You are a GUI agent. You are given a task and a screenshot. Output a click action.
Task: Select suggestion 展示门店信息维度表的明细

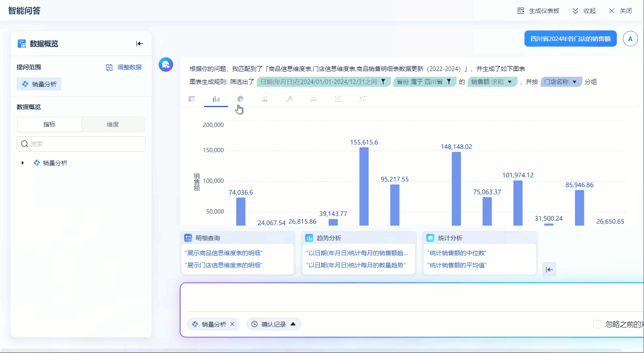[224, 265]
